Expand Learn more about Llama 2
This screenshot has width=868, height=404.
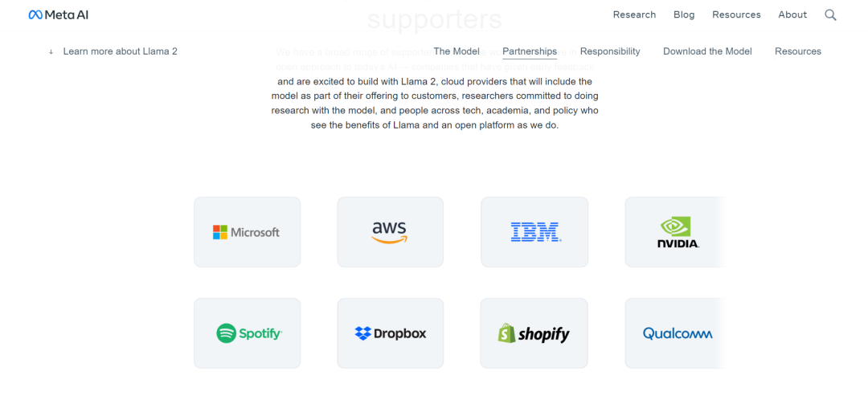tap(120, 51)
